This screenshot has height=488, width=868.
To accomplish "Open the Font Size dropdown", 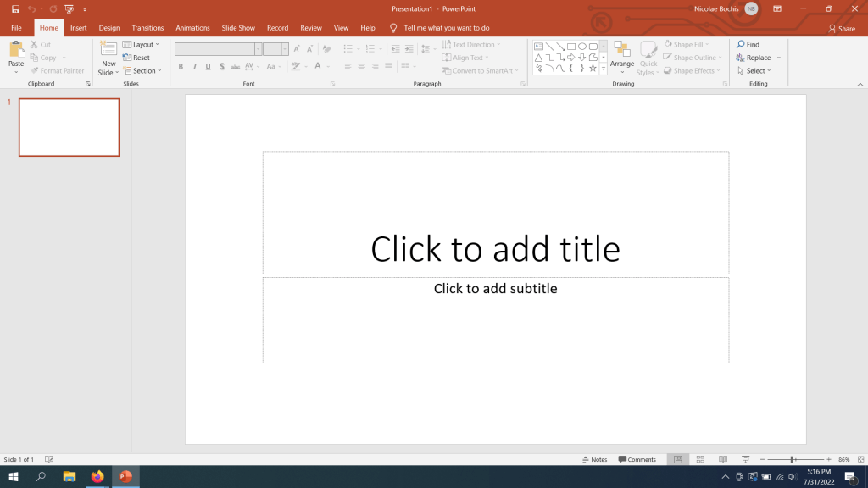I will (x=285, y=49).
